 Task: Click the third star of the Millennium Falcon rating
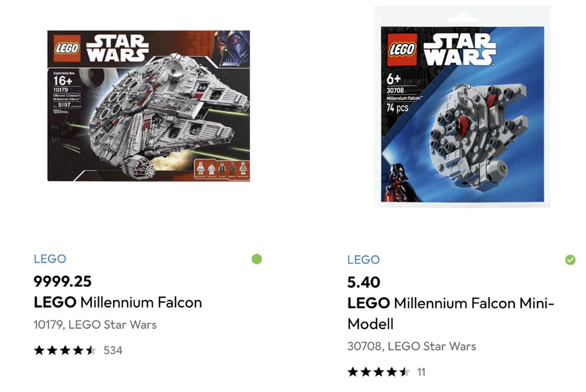[64, 350]
